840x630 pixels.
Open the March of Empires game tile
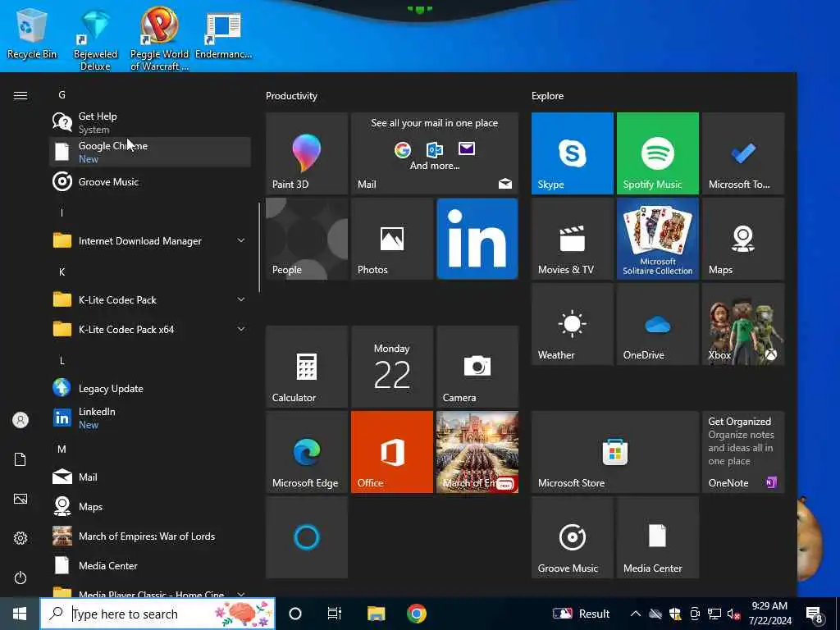tap(477, 452)
